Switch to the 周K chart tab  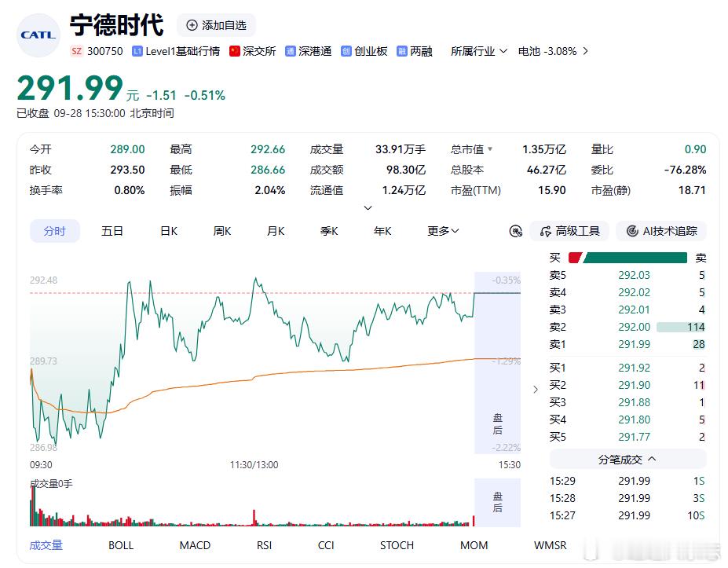click(222, 231)
